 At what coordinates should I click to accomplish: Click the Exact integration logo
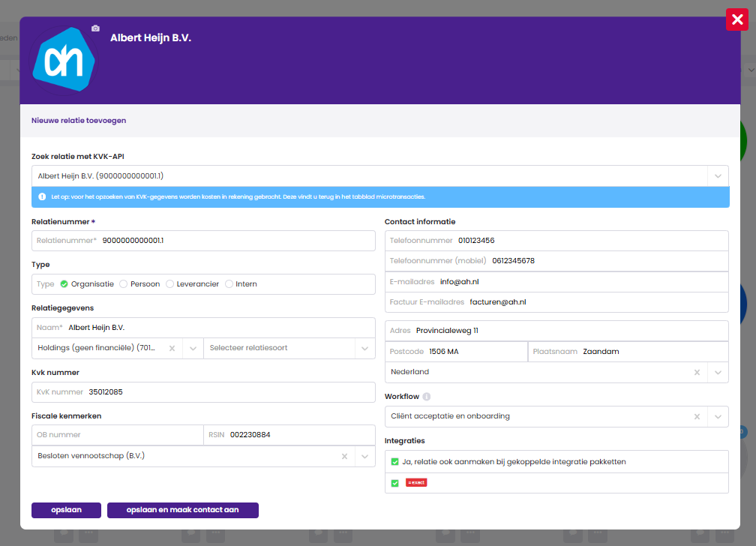[x=416, y=482]
